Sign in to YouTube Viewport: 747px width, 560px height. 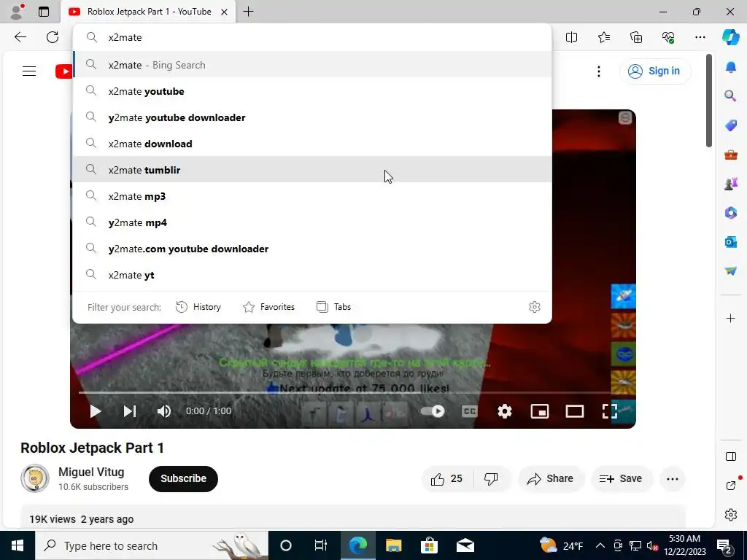coord(654,71)
